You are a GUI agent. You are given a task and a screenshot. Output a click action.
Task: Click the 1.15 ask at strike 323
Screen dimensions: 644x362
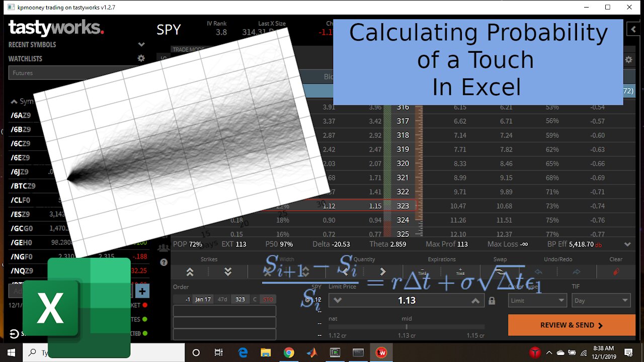pyautogui.click(x=374, y=206)
